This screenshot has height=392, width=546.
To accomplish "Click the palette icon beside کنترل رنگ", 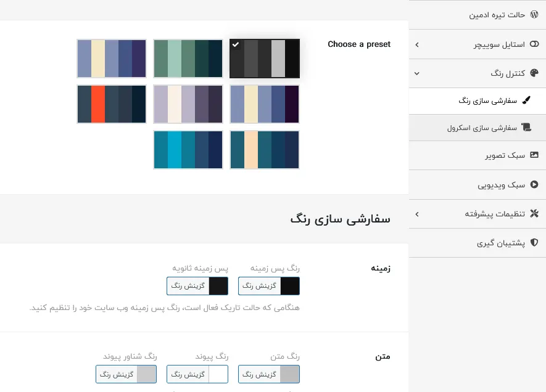I will (534, 73).
